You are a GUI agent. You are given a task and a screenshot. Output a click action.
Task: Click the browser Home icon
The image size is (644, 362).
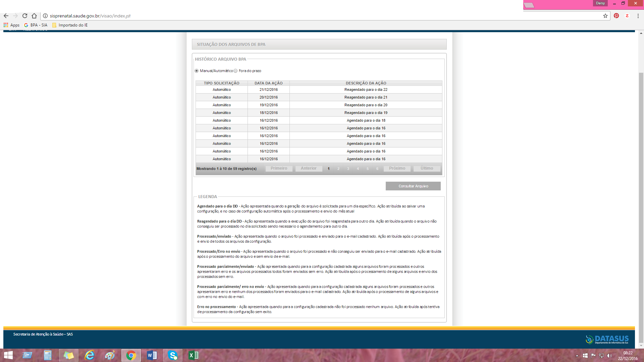pyautogui.click(x=34, y=16)
